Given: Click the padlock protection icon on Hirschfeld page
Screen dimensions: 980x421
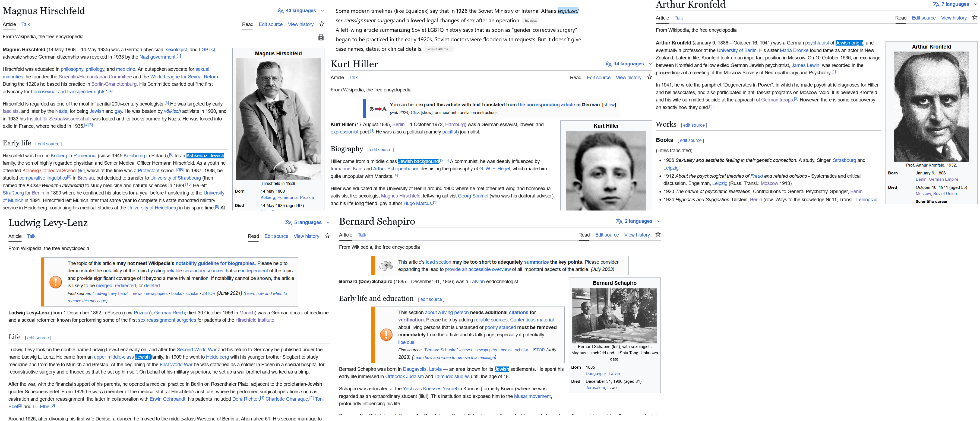Looking at the screenshot, I should 321,37.
